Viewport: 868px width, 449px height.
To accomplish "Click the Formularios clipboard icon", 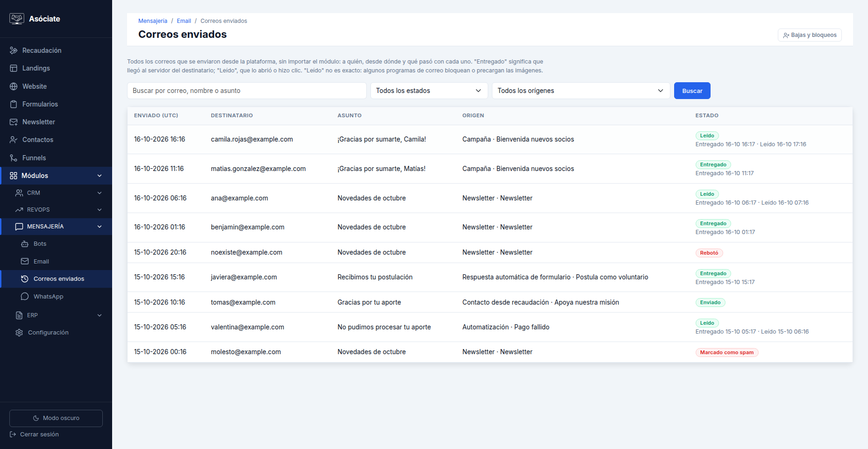I will point(14,104).
